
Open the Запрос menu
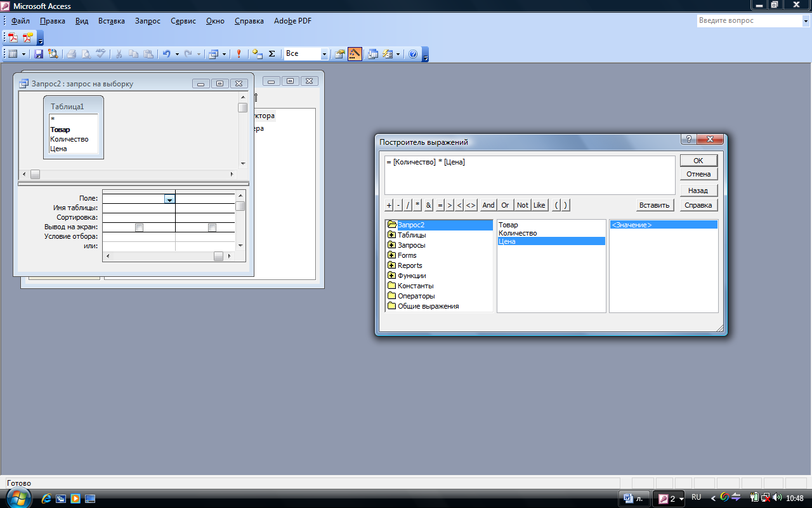(148, 21)
